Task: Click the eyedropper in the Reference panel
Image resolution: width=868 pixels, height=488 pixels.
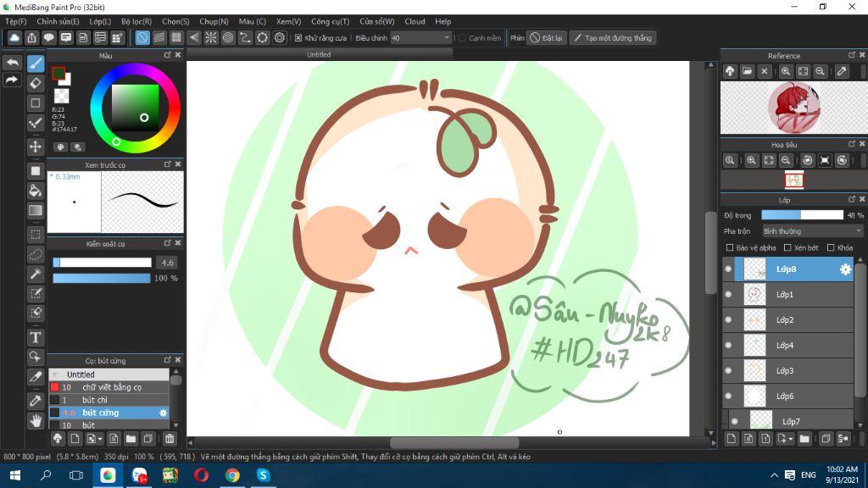Action: pos(842,71)
